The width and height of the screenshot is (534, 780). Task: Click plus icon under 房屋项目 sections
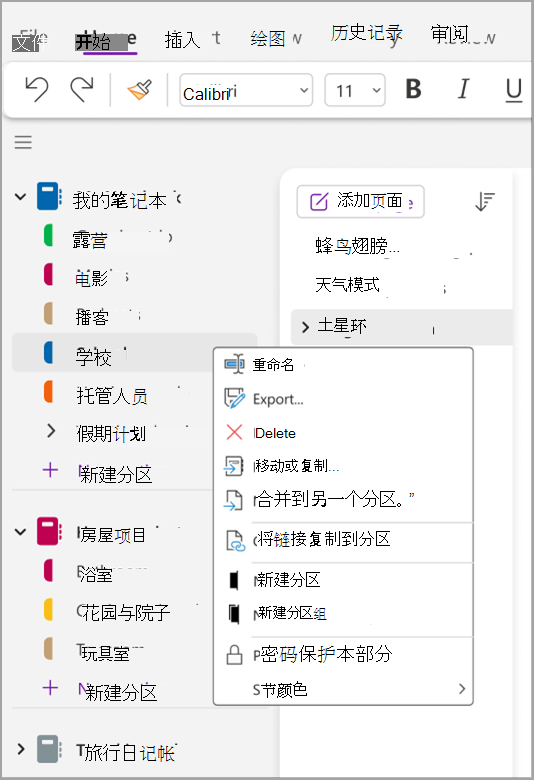pyautogui.click(x=50, y=688)
